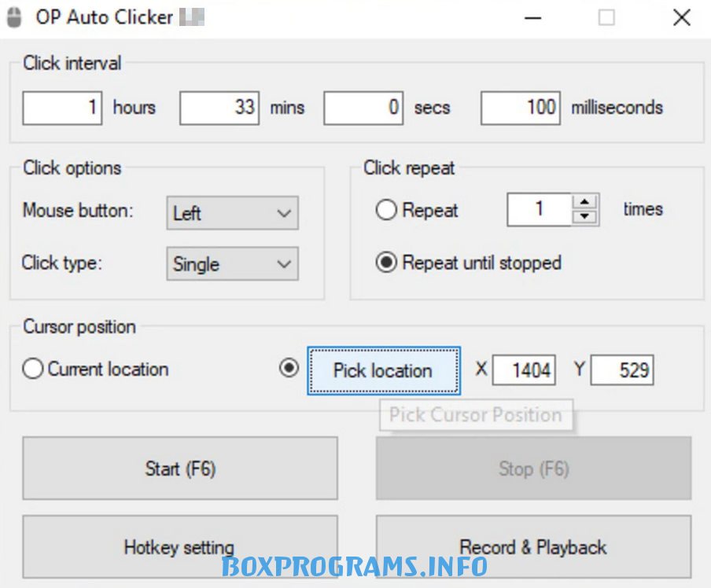The height and width of the screenshot is (588, 711).
Task: Select the milliseconds input field
Action: tap(520, 108)
